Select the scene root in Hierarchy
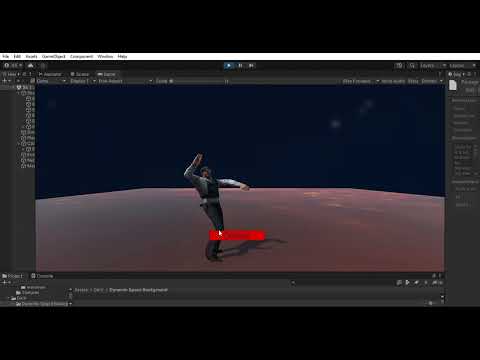 pyautogui.click(x=26, y=87)
